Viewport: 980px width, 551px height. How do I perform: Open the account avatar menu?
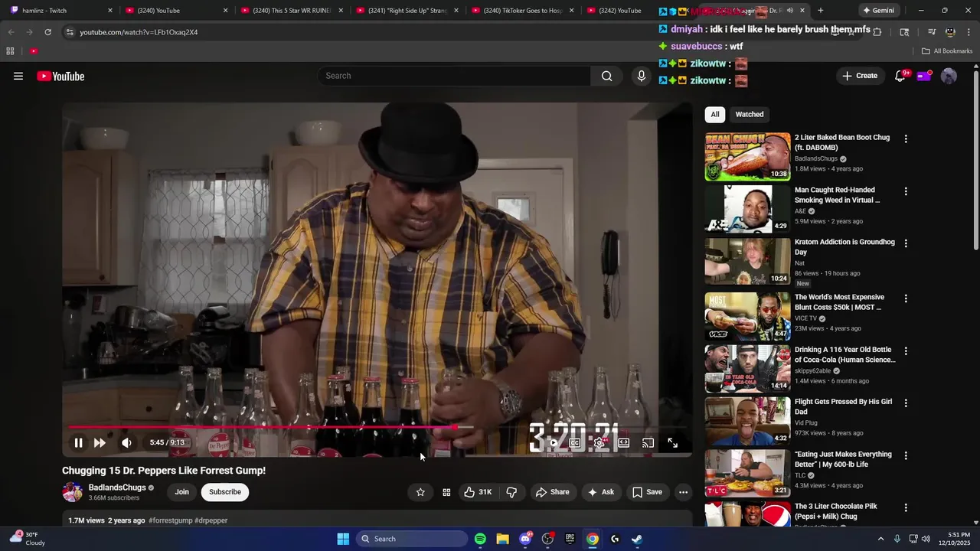(x=949, y=76)
